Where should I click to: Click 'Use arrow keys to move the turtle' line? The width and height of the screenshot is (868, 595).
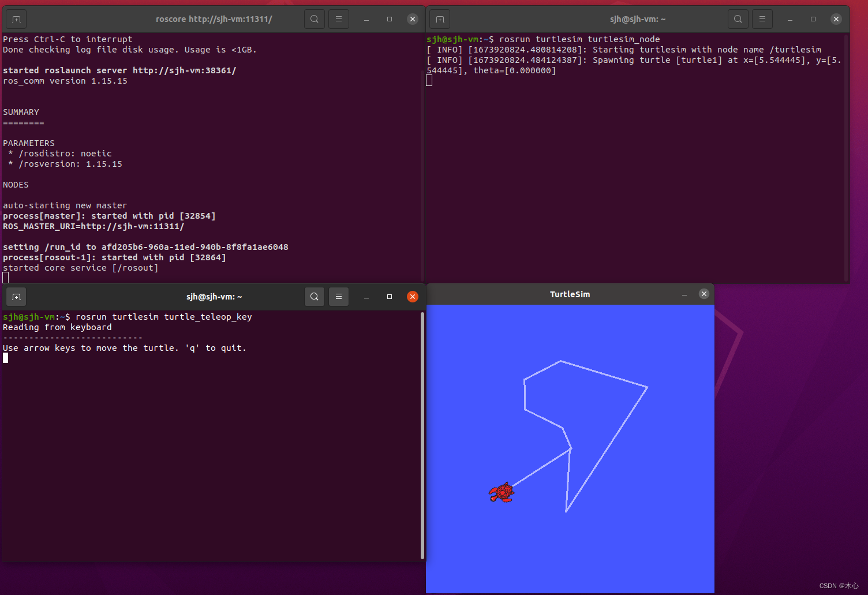(x=125, y=348)
